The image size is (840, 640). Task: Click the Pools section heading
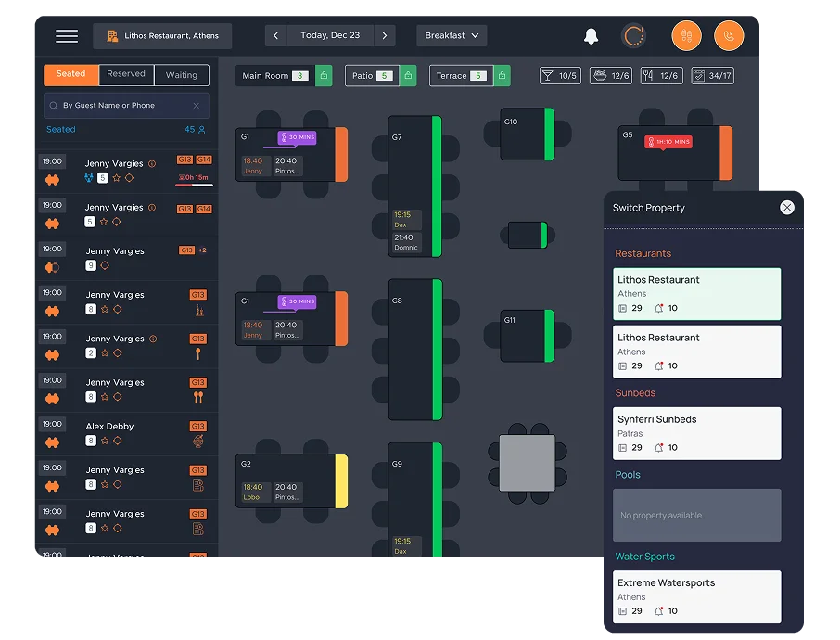point(628,474)
